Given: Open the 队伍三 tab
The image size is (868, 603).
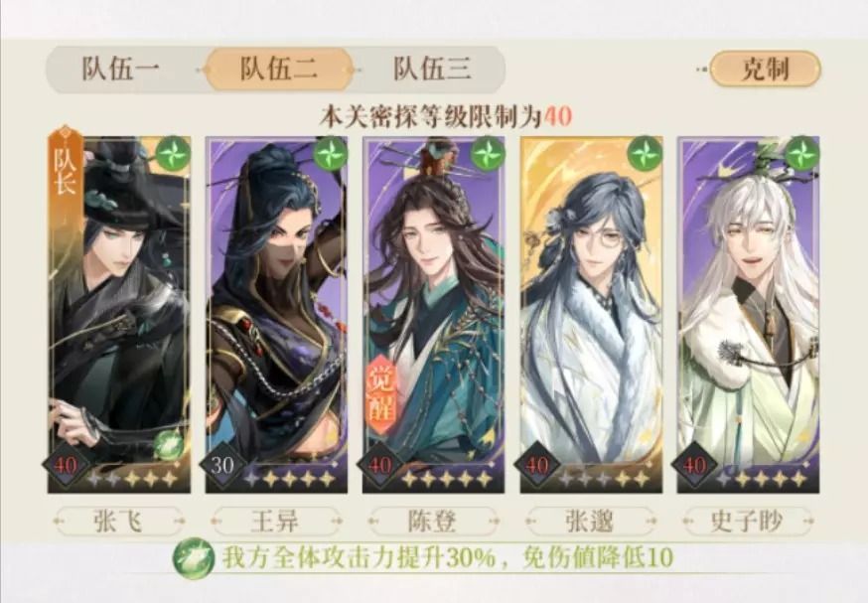Looking at the screenshot, I should pos(432,70).
